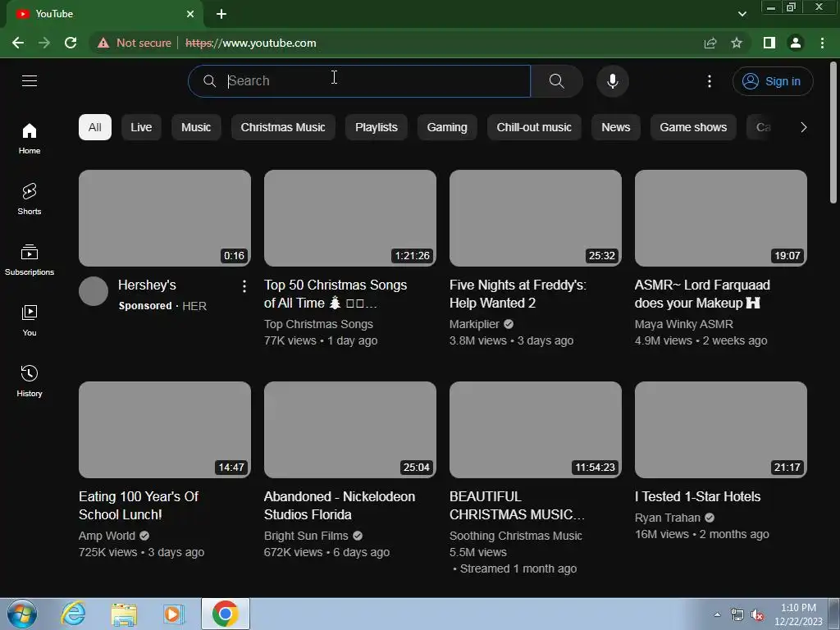Open History from the sidebar

(30, 381)
